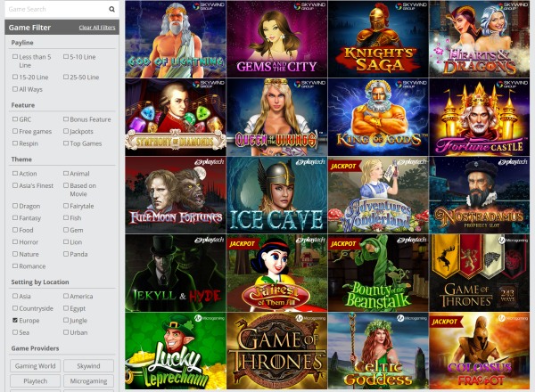Launch Fairest of Them All slot

[x=276, y=273]
